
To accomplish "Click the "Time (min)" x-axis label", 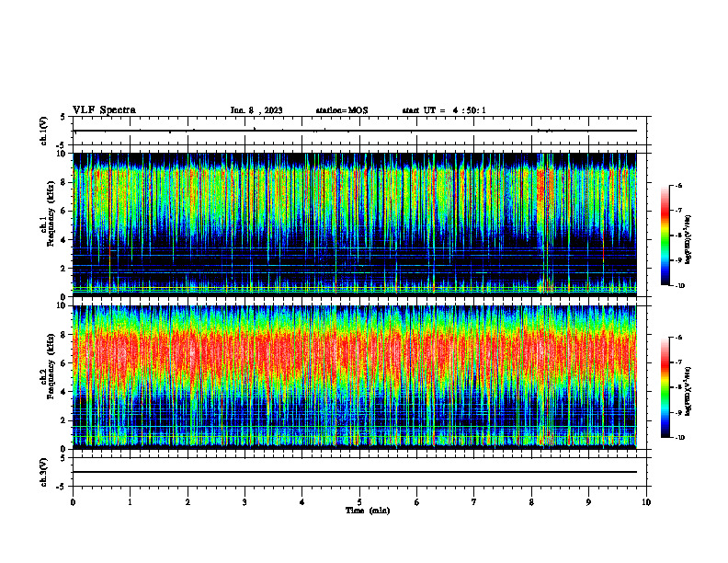I will tap(368, 511).
